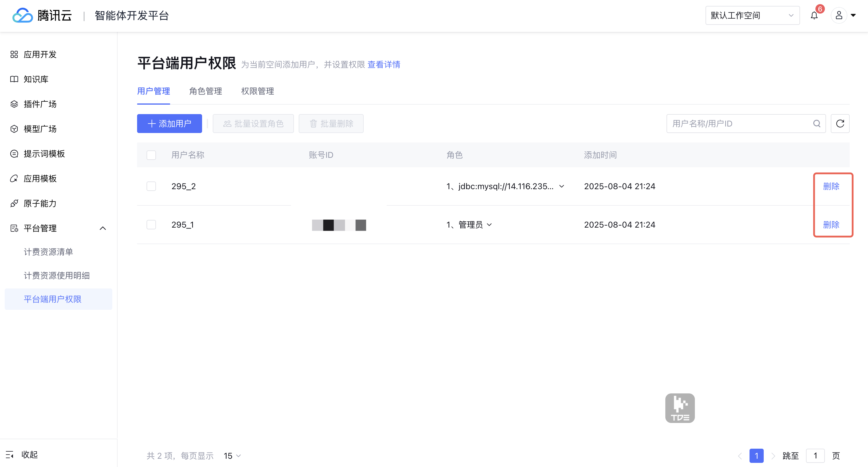Check the box for user 295_2

[151, 187]
